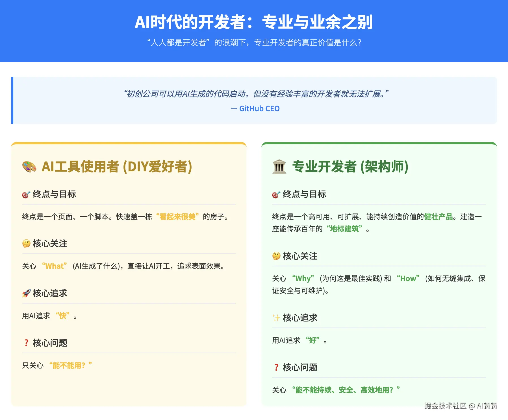Image resolution: width=508 pixels, height=420 pixels.
Task: Click "核心追求" heading in AI工具使用者 card
Action: (50, 293)
